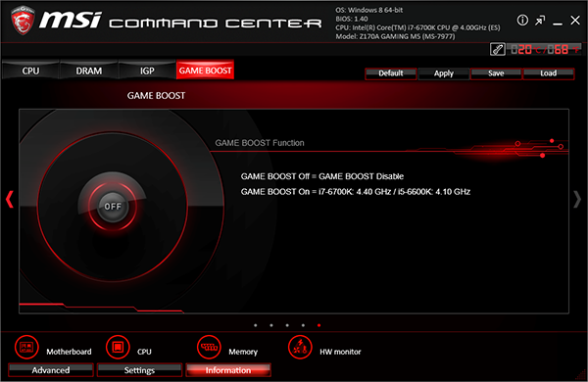Open the CPU information icon

(x=118, y=347)
